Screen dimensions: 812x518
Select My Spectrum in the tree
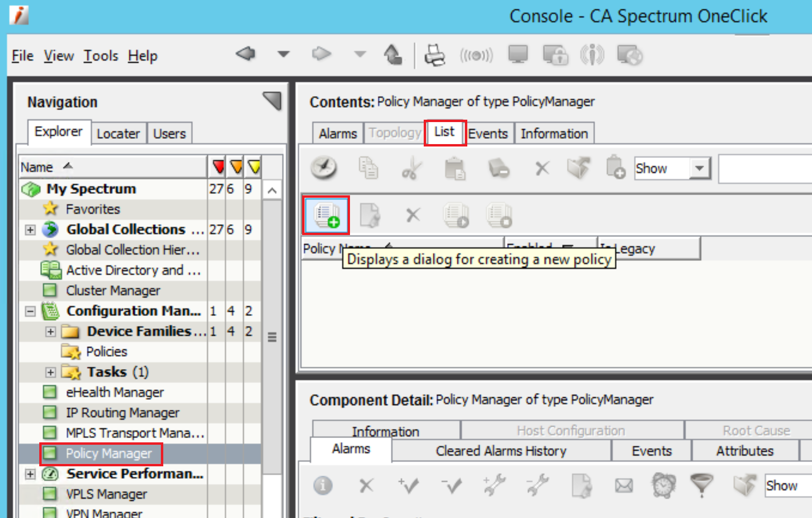91,189
